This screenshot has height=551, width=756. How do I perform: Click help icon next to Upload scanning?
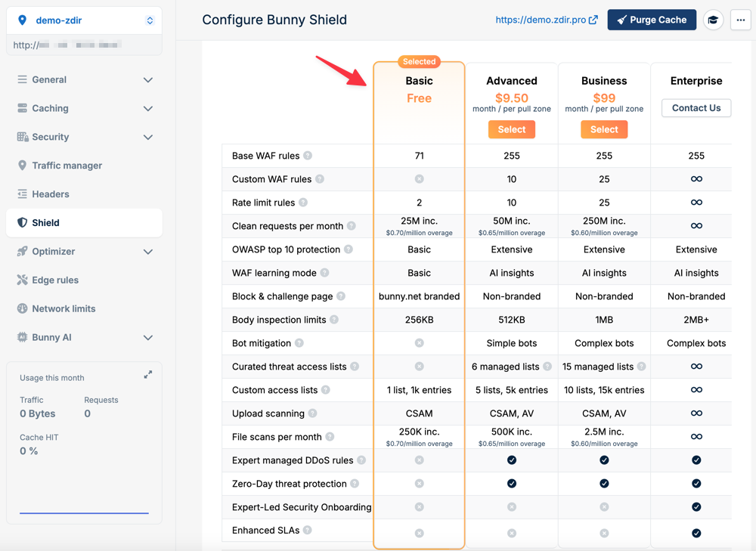coord(312,414)
